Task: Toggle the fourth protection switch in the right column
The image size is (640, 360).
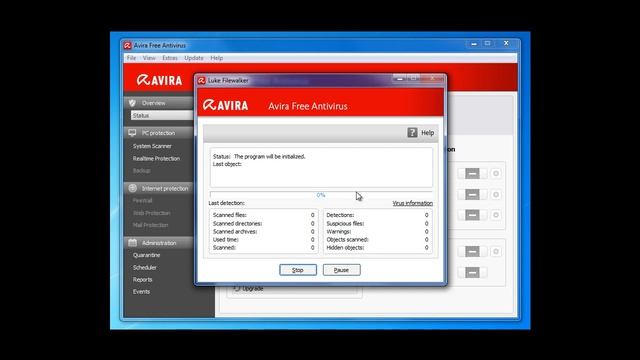Action: [x=472, y=251]
